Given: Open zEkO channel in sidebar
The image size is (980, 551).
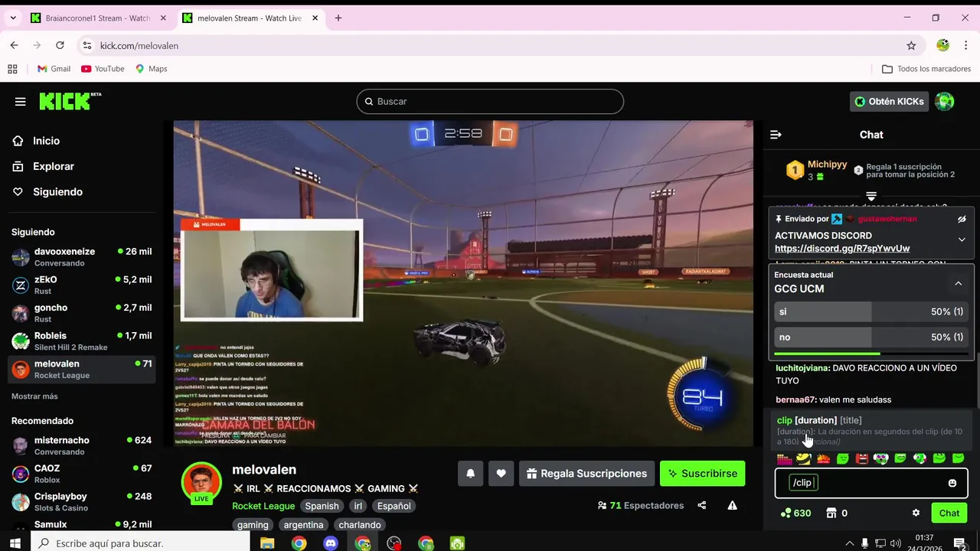Looking at the screenshot, I should point(82,285).
